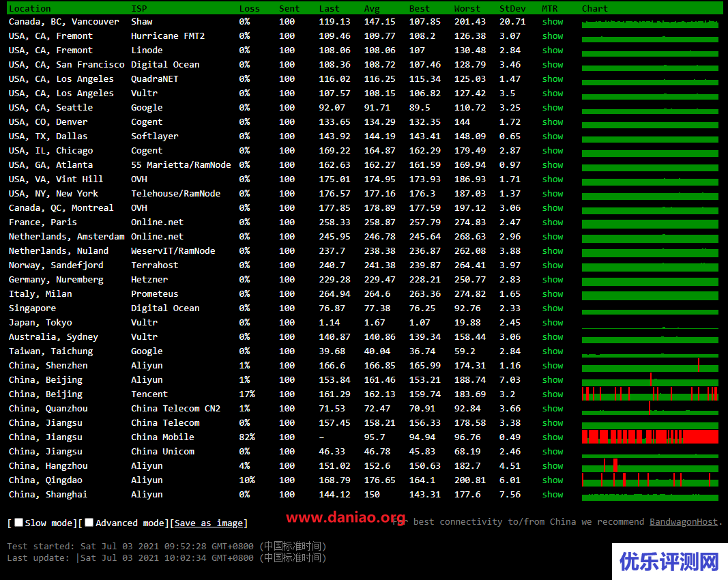Click the ISP column header
The image size is (728, 580).
click(x=139, y=8)
